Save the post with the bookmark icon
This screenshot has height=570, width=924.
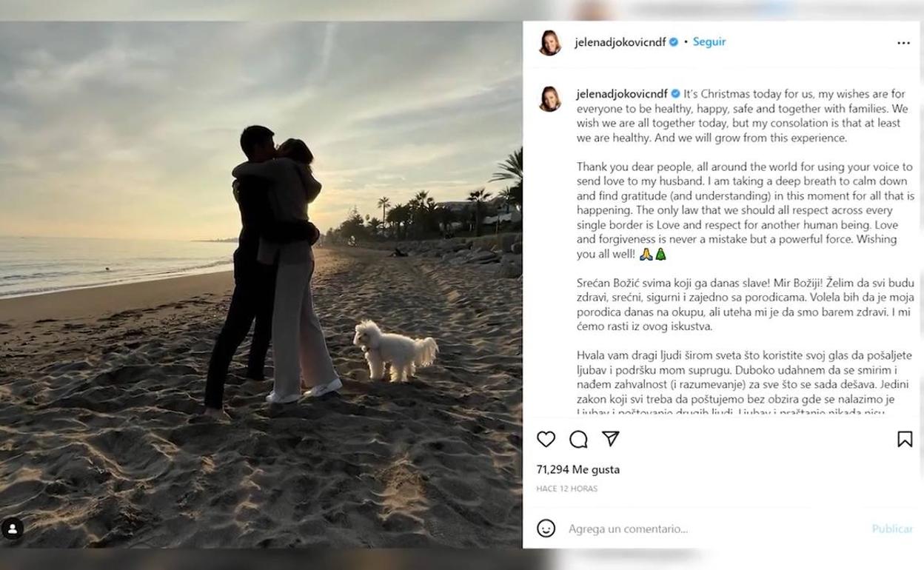[905, 439]
